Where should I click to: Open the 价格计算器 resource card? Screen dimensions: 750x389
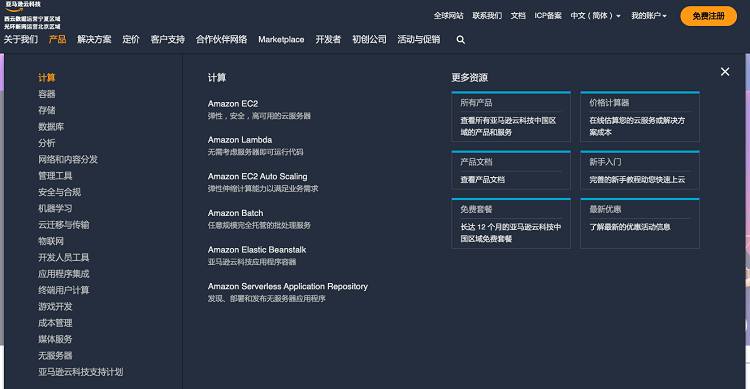pyautogui.click(x=640, y=117)
